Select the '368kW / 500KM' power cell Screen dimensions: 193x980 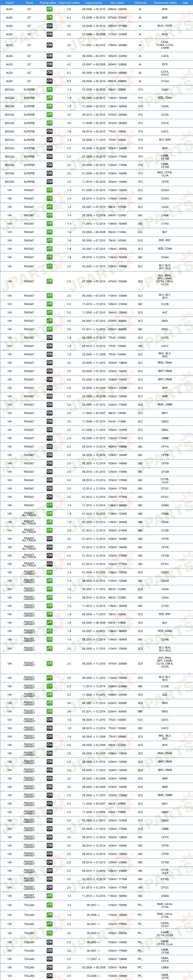click(x=117, y=81)
